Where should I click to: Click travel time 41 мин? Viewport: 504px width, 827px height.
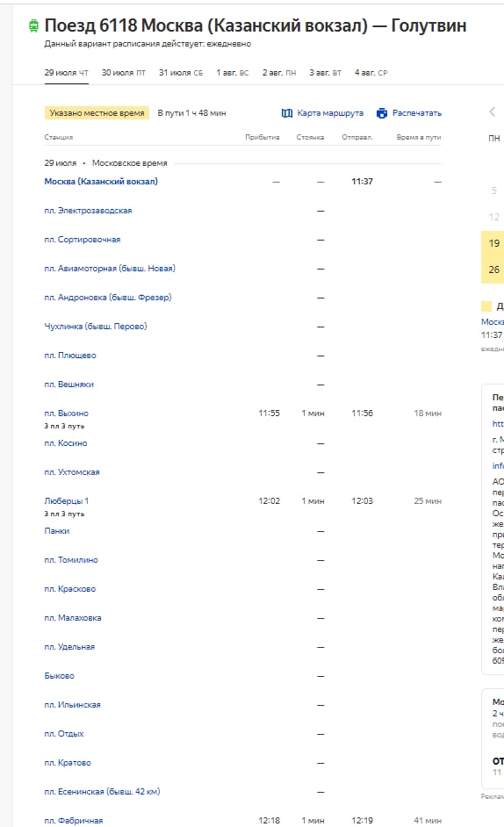click(x=428, y=821)
